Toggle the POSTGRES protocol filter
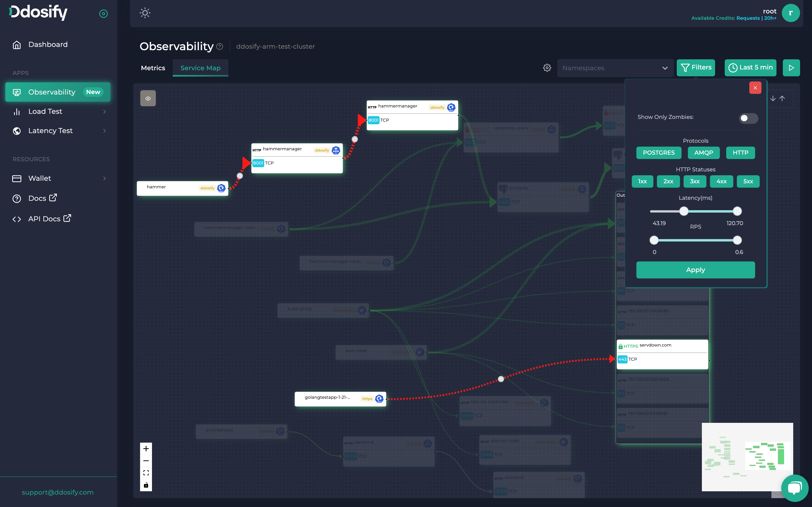Image resolution: width=812 pixels, height=507 pixels. point(658,153)
